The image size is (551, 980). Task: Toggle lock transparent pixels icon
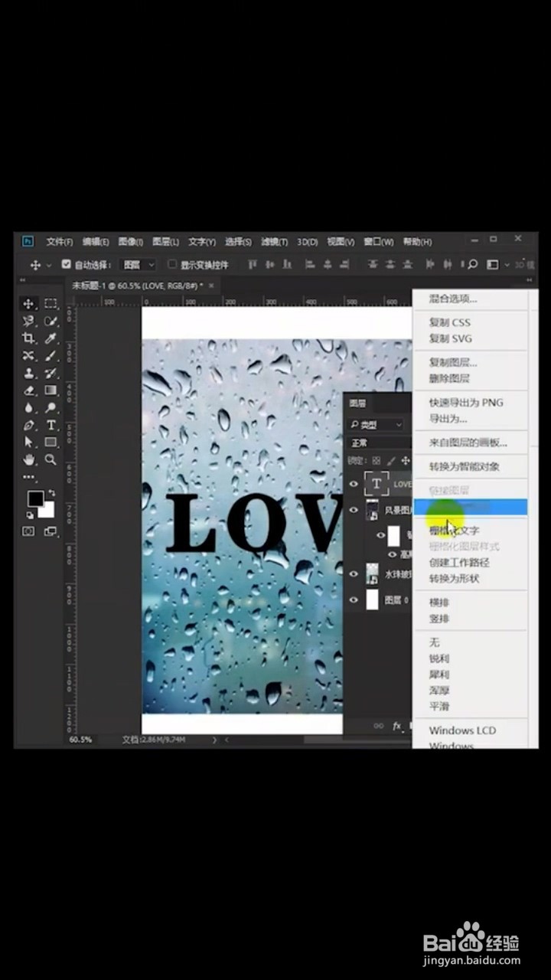376,461
